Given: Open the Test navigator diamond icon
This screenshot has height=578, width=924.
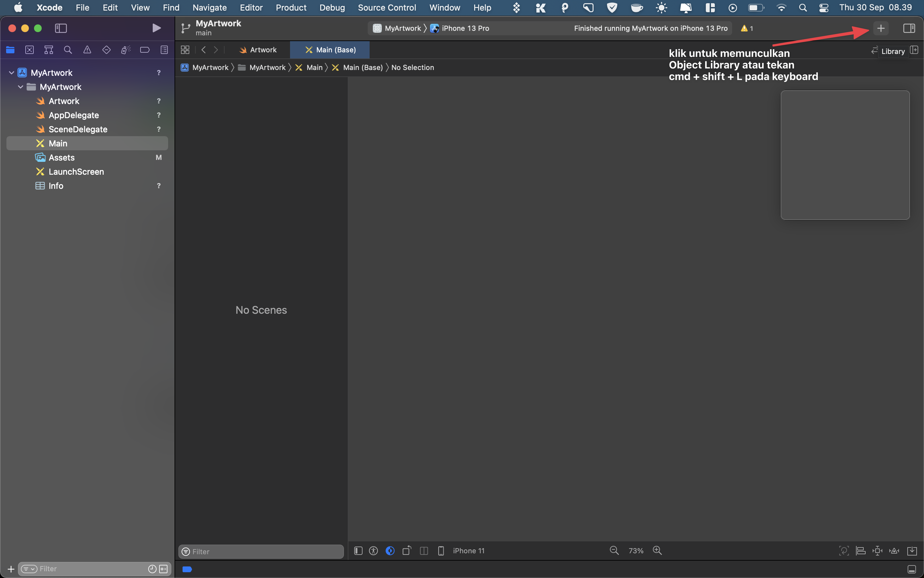Looking at the screenshot, I should (107, 50).
